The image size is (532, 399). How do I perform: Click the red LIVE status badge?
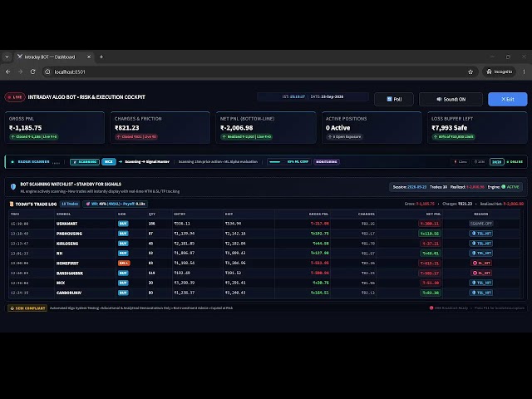coord(15,97)
